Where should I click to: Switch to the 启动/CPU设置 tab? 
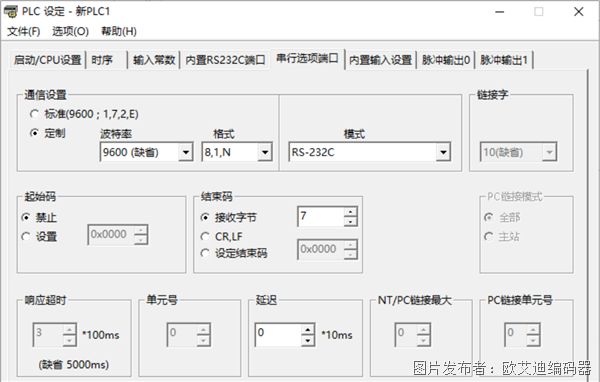[47, 60]
